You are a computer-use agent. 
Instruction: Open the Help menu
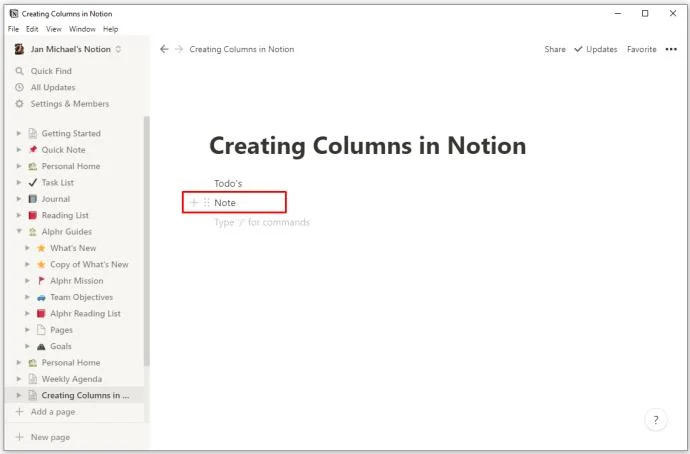point(110,29)
